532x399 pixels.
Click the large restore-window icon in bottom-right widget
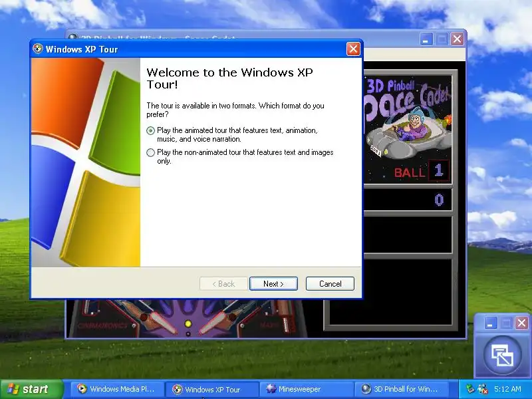click(503, 355)
